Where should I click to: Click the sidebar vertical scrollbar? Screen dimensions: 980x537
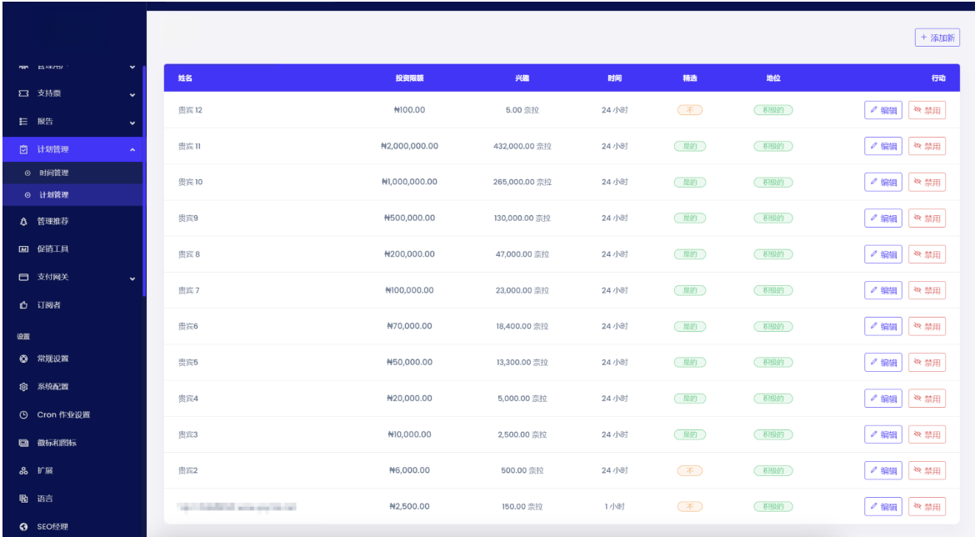(144, 181)
